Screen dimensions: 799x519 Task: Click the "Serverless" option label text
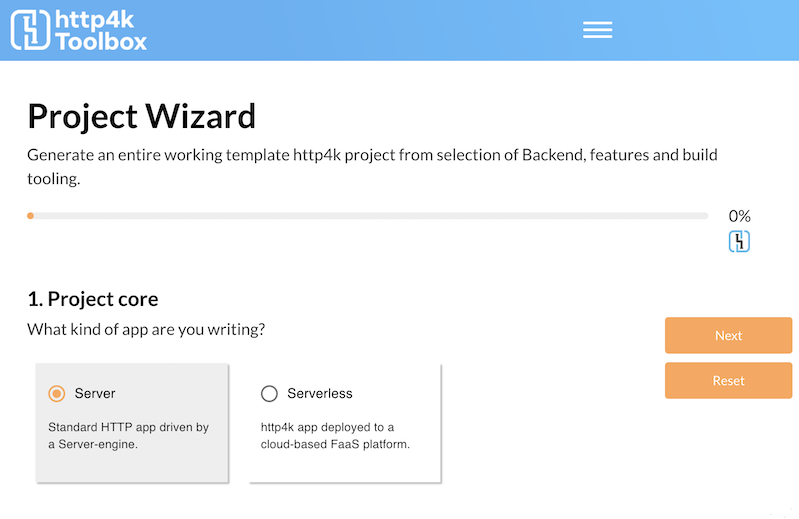point(319,394)
